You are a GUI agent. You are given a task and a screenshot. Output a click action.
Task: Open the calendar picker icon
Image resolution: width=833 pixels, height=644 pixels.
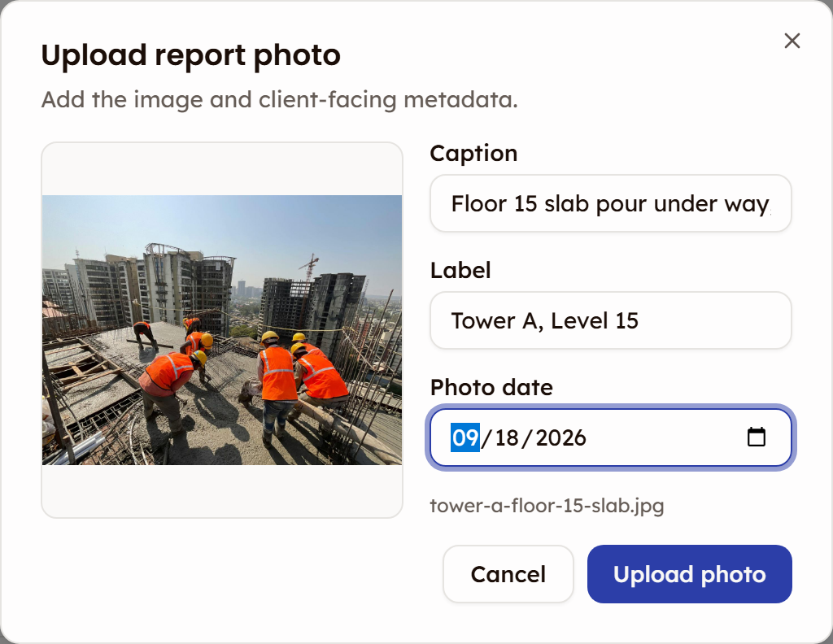tap(756, 437)
